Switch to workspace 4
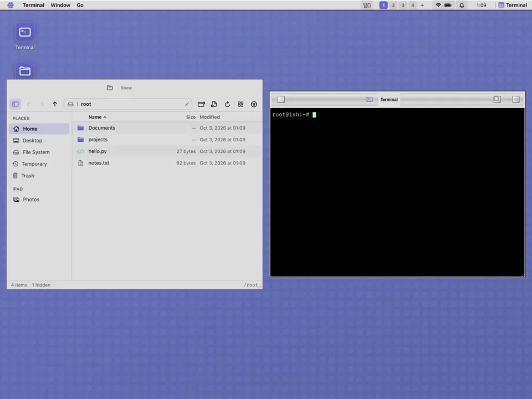 coord(412,5)
